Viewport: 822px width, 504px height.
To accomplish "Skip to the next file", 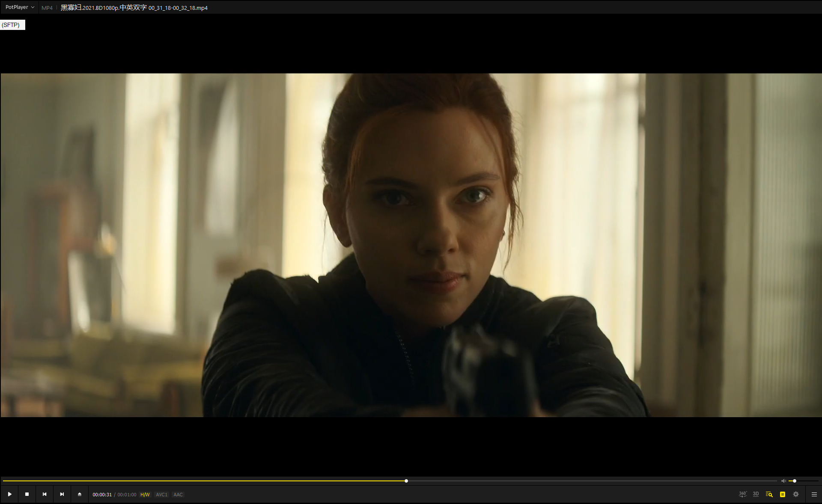I will tap(62, 494).
